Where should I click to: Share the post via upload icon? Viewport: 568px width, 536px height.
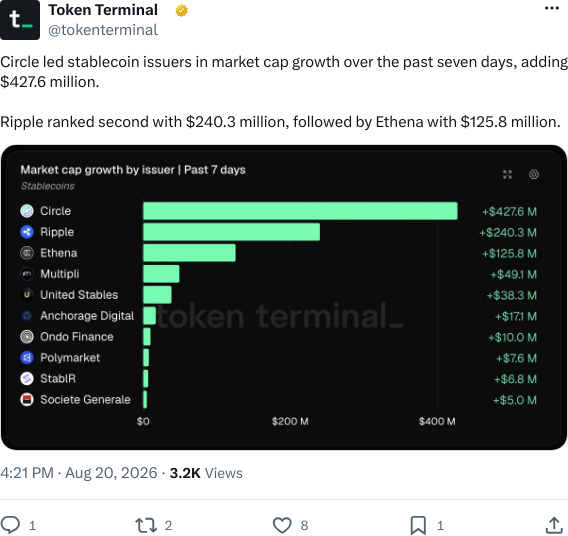tap(554, 525)
